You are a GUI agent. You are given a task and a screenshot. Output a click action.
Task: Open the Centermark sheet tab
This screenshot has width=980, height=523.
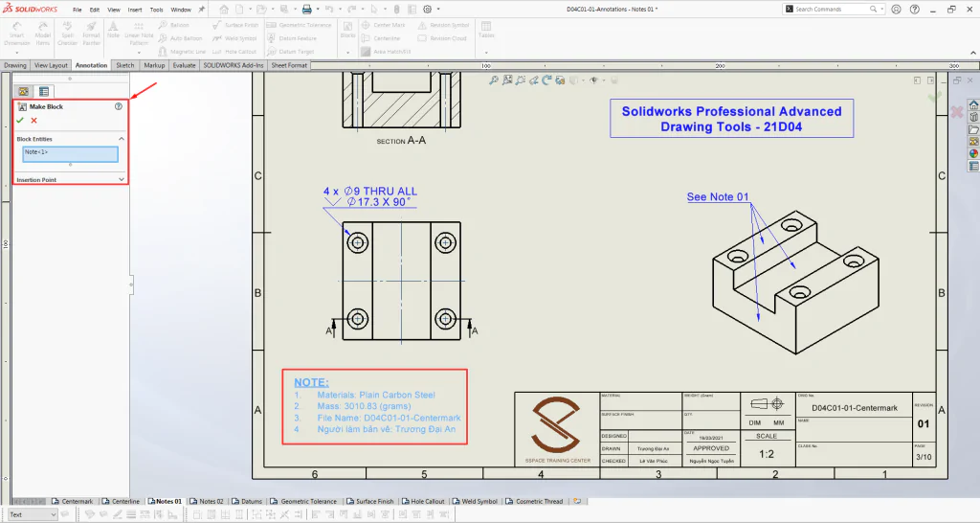click(x=73, y=501)
